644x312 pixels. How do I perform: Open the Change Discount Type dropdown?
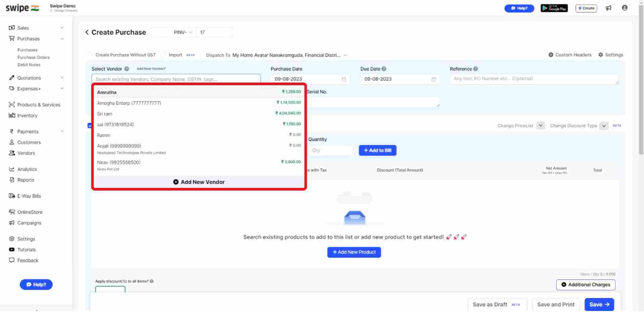pyautogui.click(x=604, y=126)
